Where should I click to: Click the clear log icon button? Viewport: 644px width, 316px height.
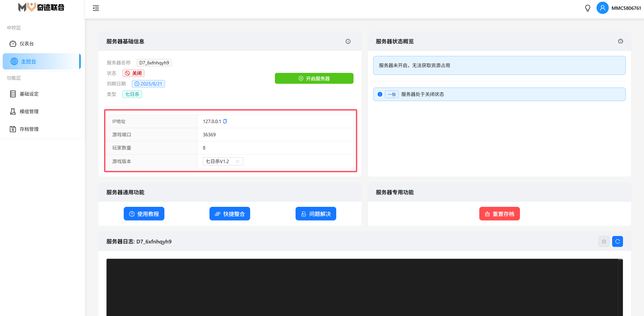tap(604, 241)
